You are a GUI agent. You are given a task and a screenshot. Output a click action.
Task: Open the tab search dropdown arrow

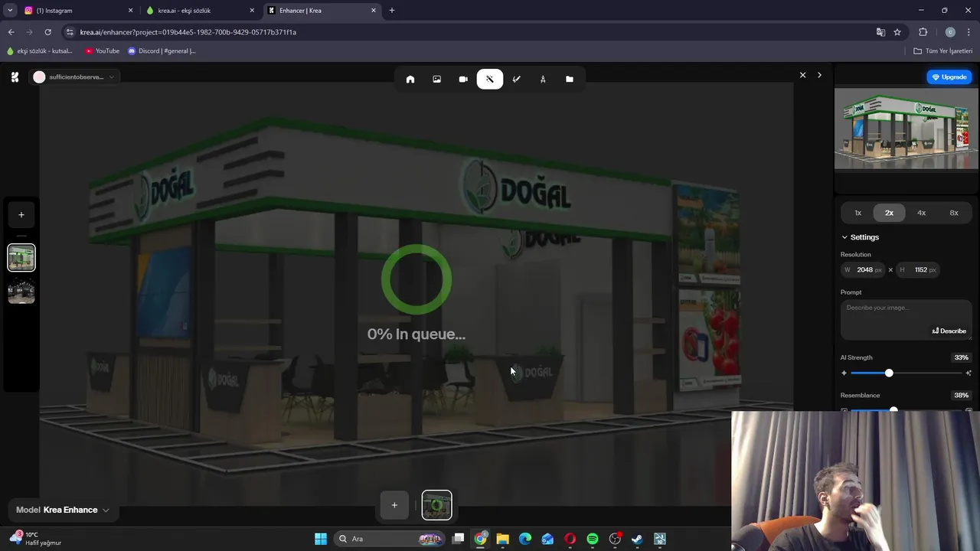(x=10, y=11)
